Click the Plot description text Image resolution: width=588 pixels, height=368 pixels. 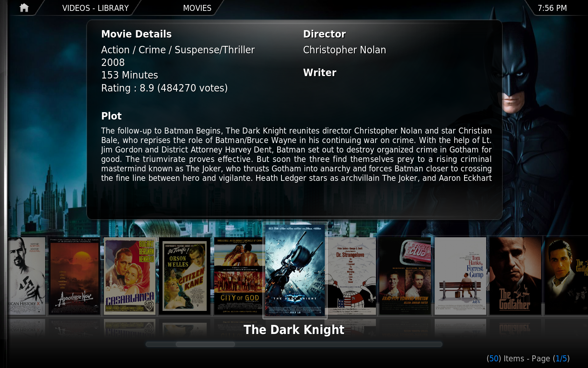[296, 154]
